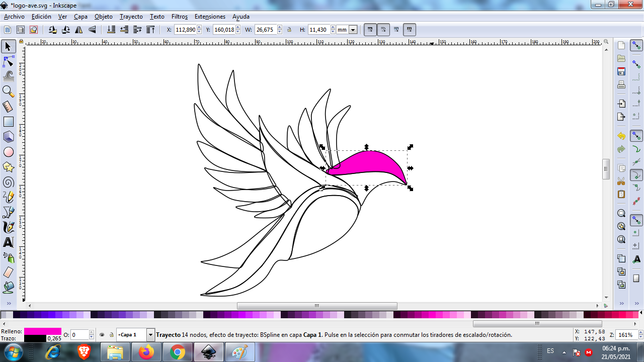Select the Eraser tool
The image size is (644, 362).
[x=8, y=273]
